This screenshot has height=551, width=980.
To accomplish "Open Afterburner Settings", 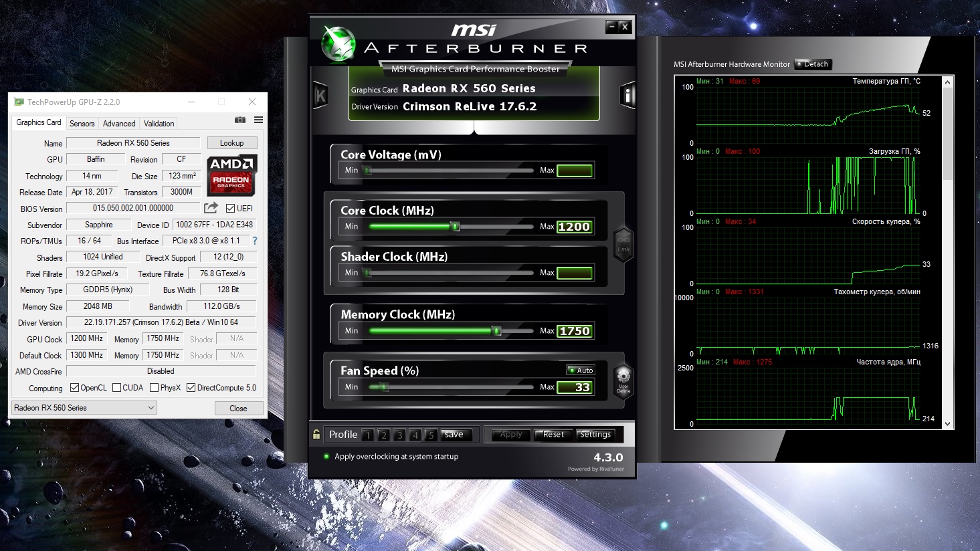I will point(595,435).
